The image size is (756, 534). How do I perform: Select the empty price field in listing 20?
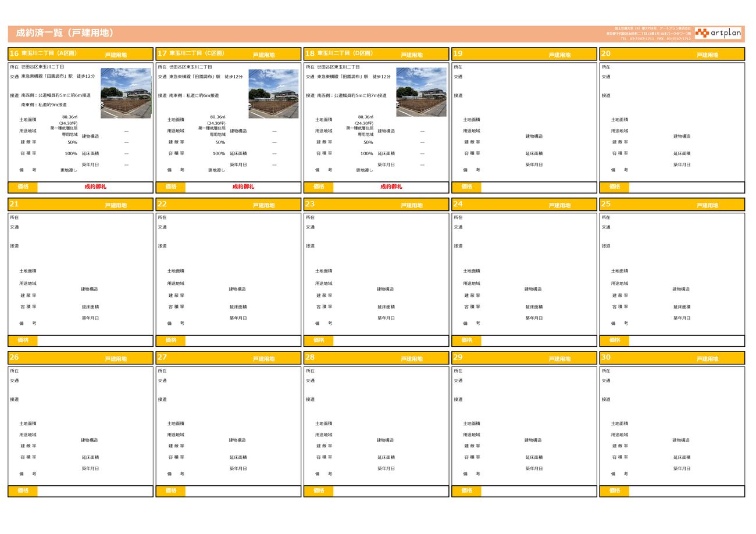(x=686, y=187)
